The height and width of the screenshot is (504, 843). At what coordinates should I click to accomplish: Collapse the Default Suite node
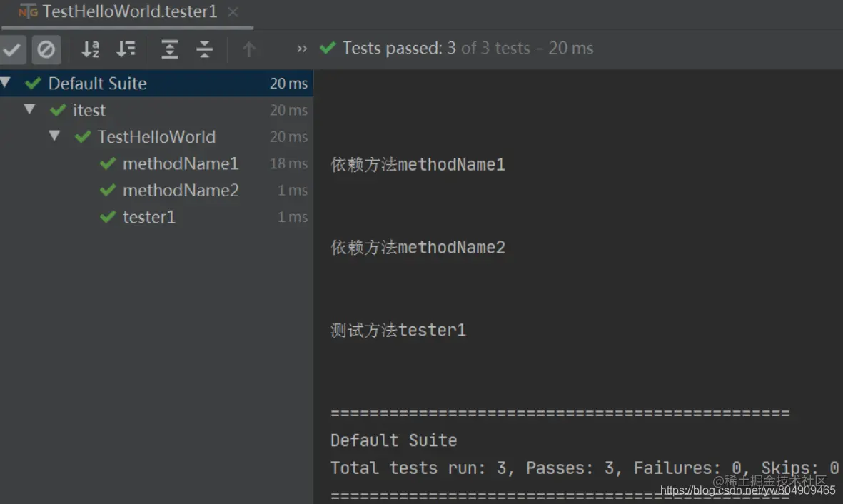[x=6, y=82]
